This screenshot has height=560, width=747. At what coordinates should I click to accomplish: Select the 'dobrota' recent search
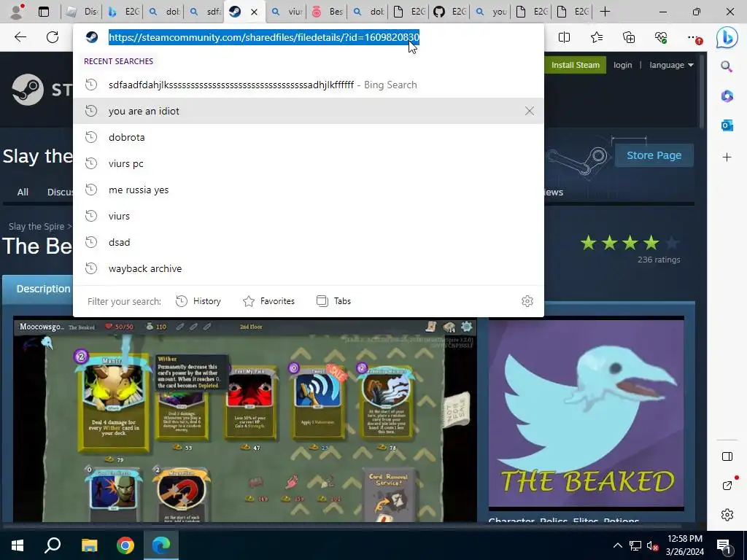point(309,137)
